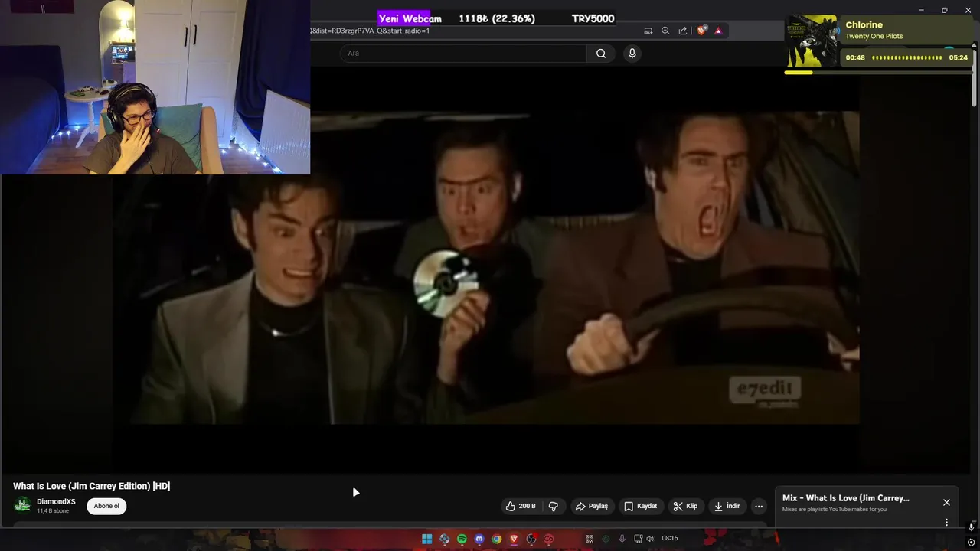Click the Yeni Webcam donation goal label
The image size is (980, 551).
click(x=410, y=18)
